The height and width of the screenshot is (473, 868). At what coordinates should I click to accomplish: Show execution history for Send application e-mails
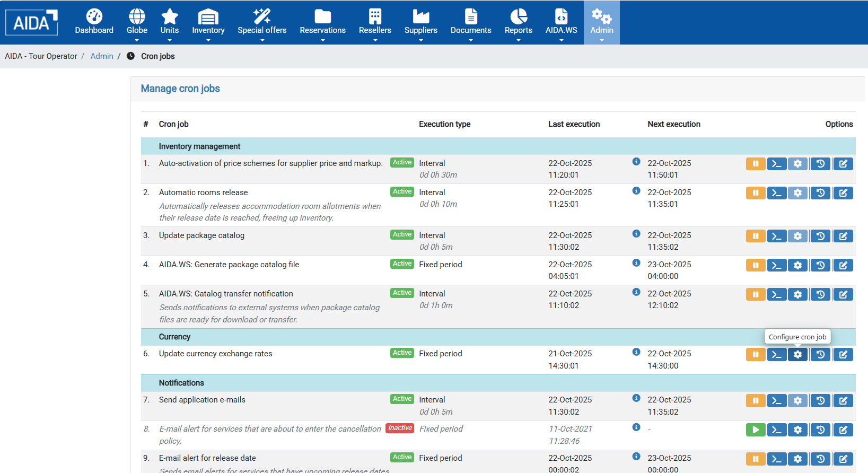820,400
